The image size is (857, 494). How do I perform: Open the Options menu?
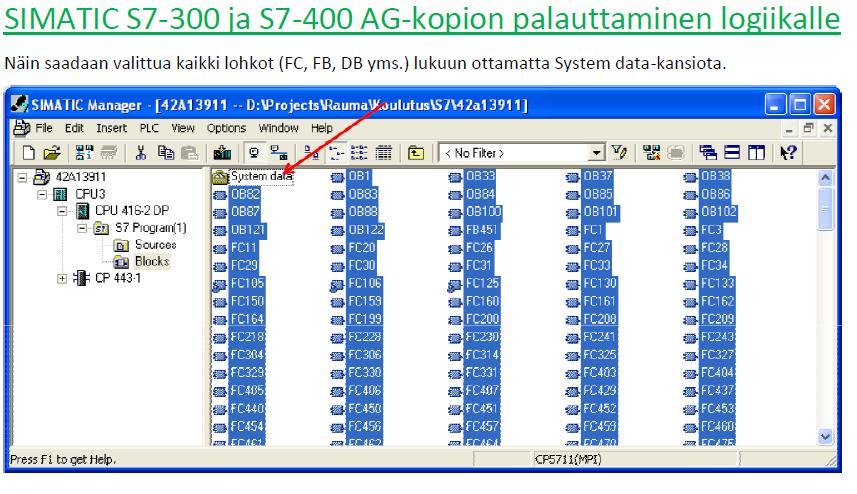[x=226, y=128]
